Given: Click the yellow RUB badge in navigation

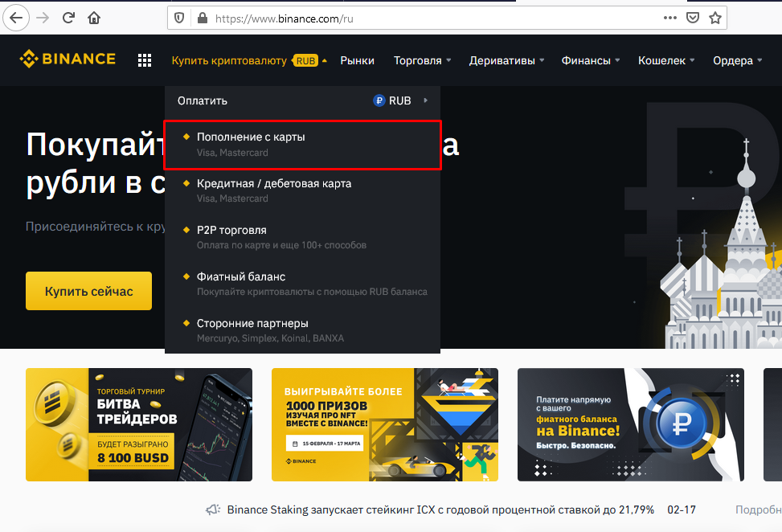Looking at the screenshot, I should [305, 61].
